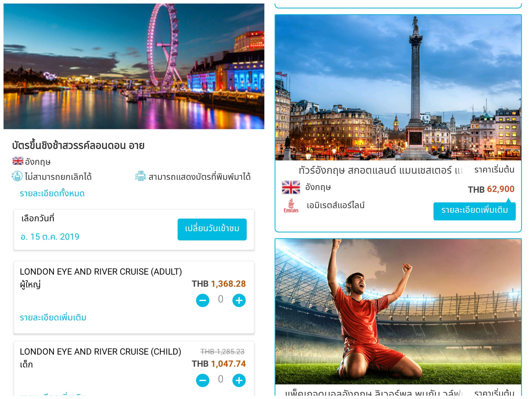
Task: Select the date อ. 15 ต.ค. 2019
Action: click(50, 237)
